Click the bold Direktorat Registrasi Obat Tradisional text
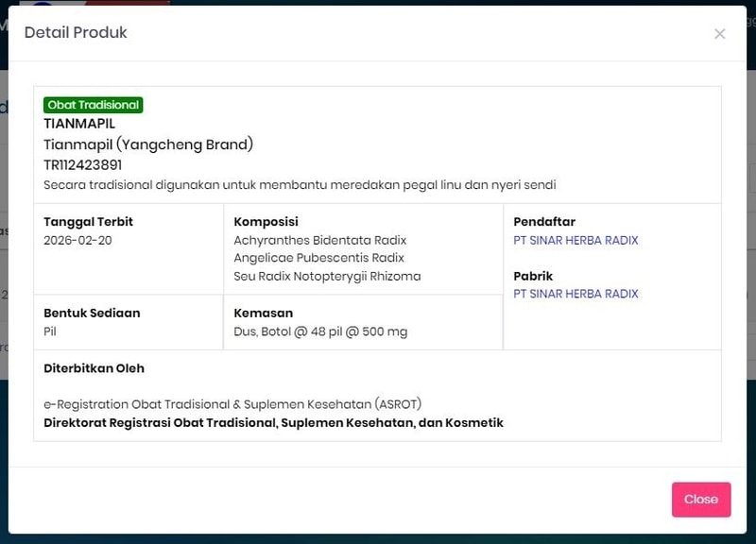Viewport: 756px width, 544px height. 273,423
